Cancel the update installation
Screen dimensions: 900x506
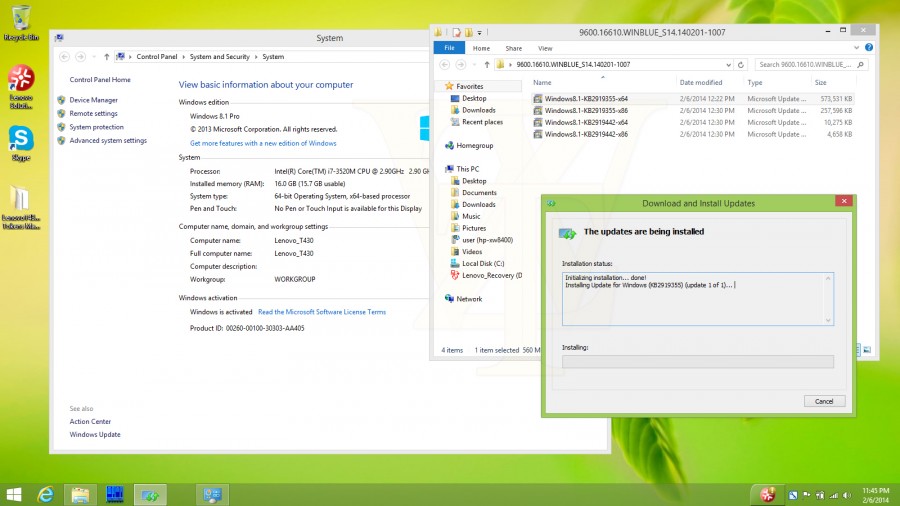point(824,401)
